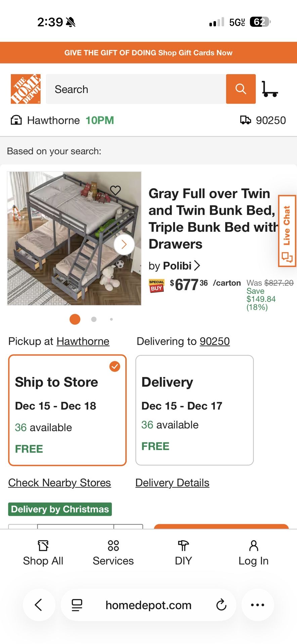297x644 pixels.
Task: Tap the search magnifier icon
Action: (241, 89)
